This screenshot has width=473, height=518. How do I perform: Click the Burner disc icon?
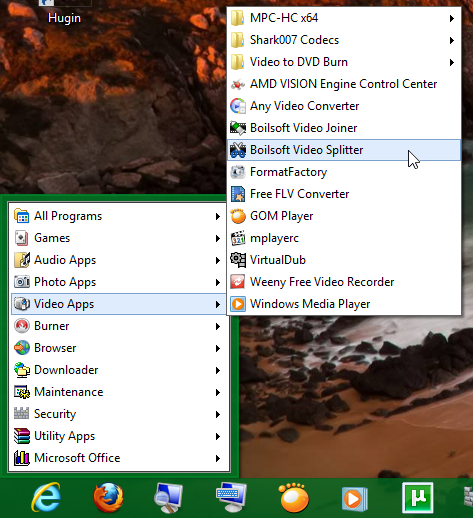[22, 326]
